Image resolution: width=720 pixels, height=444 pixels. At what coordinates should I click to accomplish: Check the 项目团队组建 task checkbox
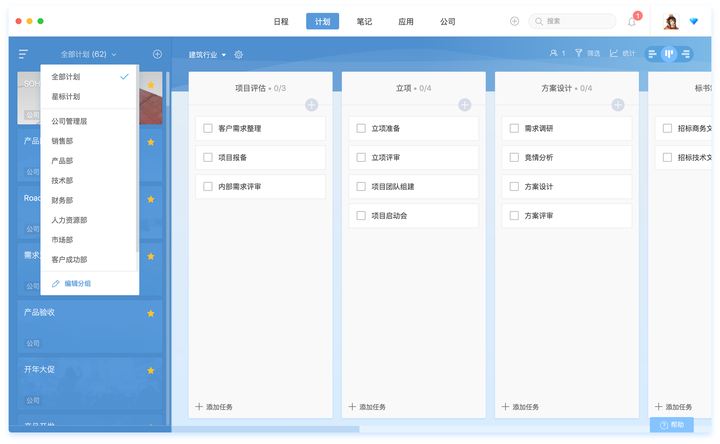point(361,186)
